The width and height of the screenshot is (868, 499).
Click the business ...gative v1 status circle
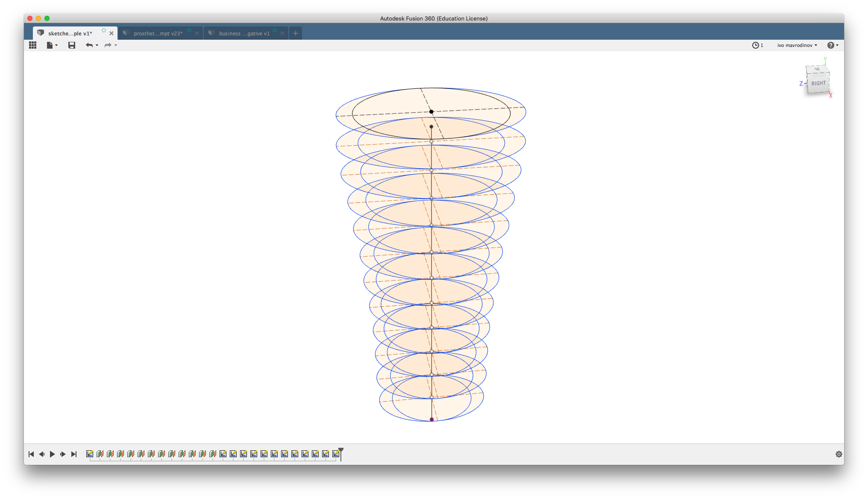[x=275, y=30]
